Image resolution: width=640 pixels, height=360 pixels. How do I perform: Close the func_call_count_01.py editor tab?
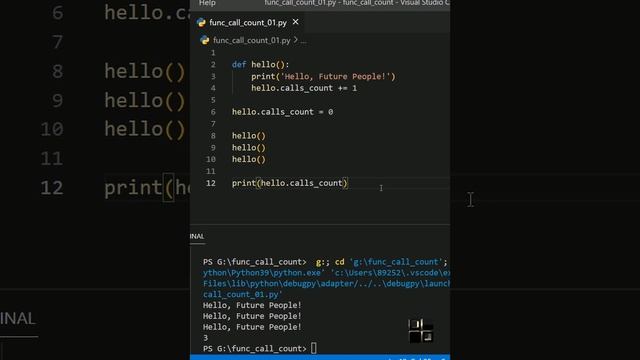(296, 22)
